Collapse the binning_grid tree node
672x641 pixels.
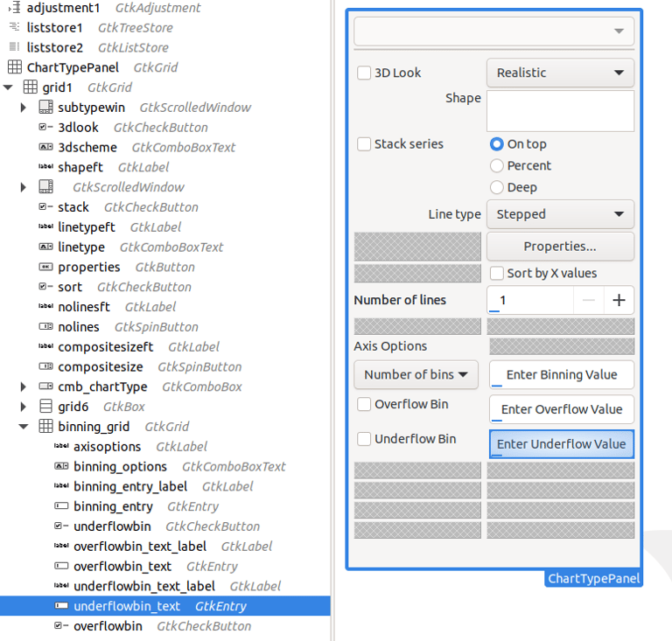click(x=24, y=427)
